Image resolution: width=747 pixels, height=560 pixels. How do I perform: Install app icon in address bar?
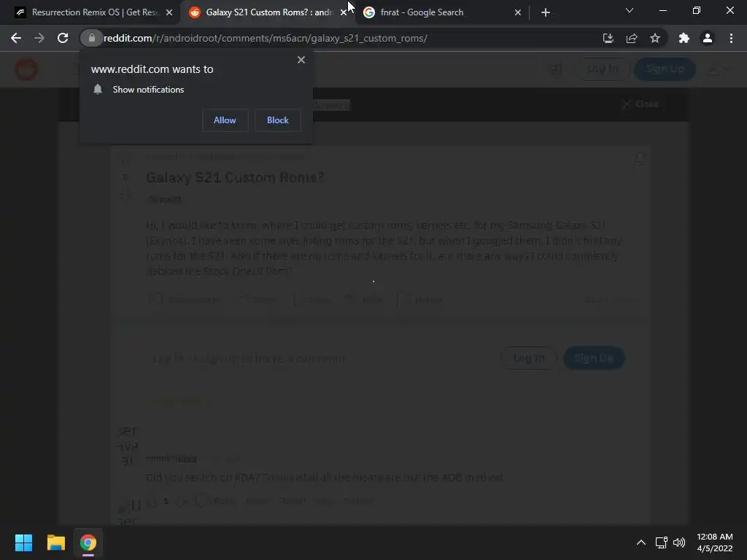(608, 38)
